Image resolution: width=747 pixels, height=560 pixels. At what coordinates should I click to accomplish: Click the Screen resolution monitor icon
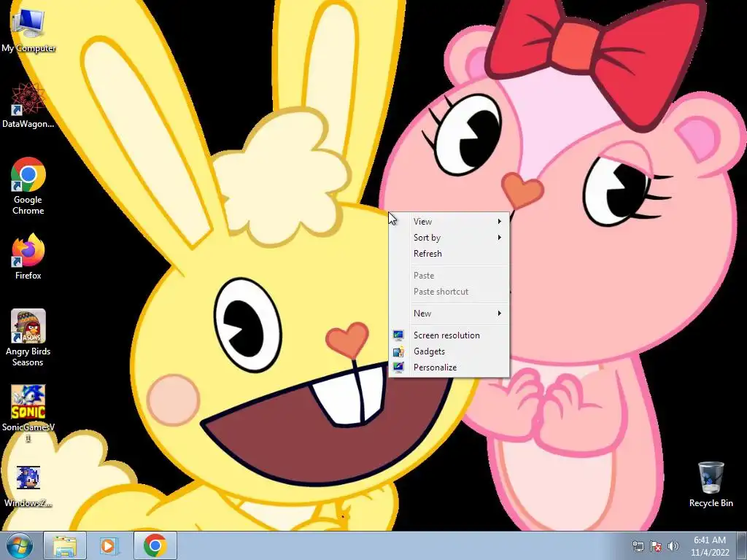(x=398, y=335)
